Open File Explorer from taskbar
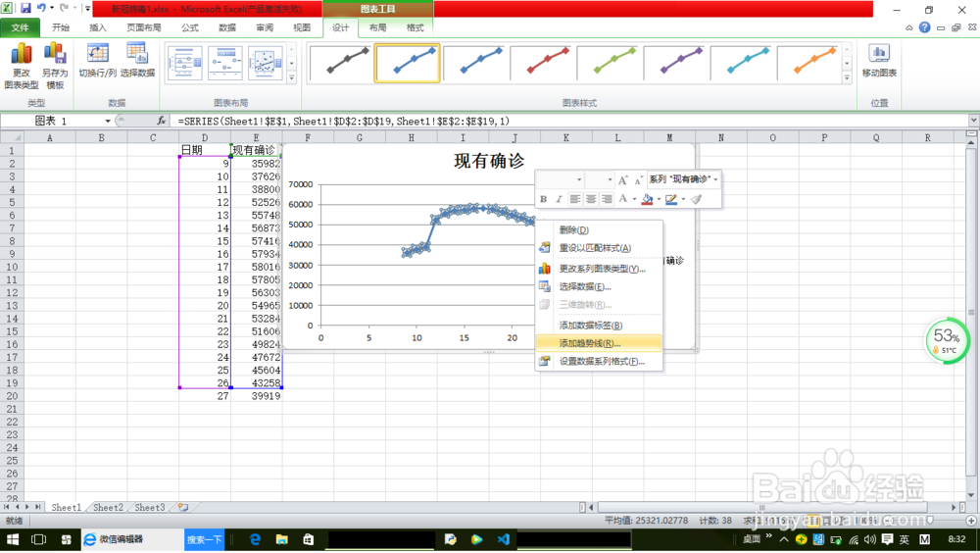Image resolution: width=980 pixels, height=553 pixels. (282, 539)
